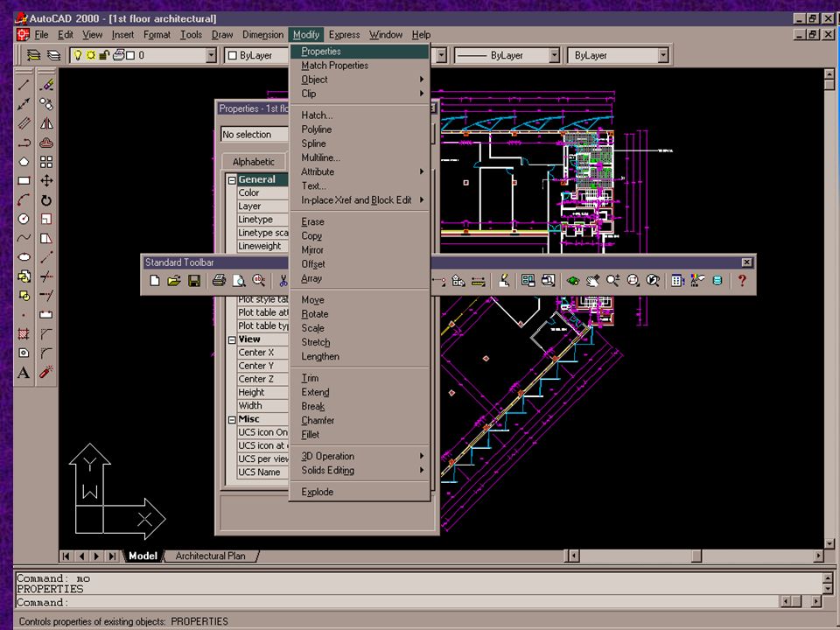840x630 pixels.
Task: Toggle layer 0 padlock lock state
Action: 104,54
